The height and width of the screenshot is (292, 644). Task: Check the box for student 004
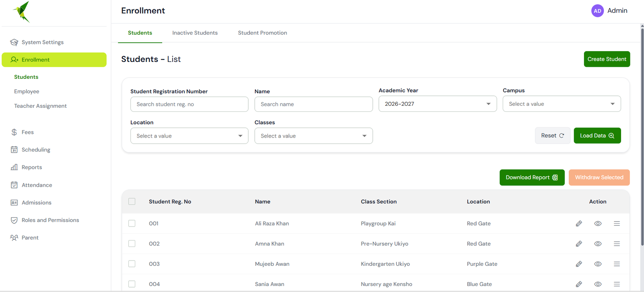coord(132,284)
